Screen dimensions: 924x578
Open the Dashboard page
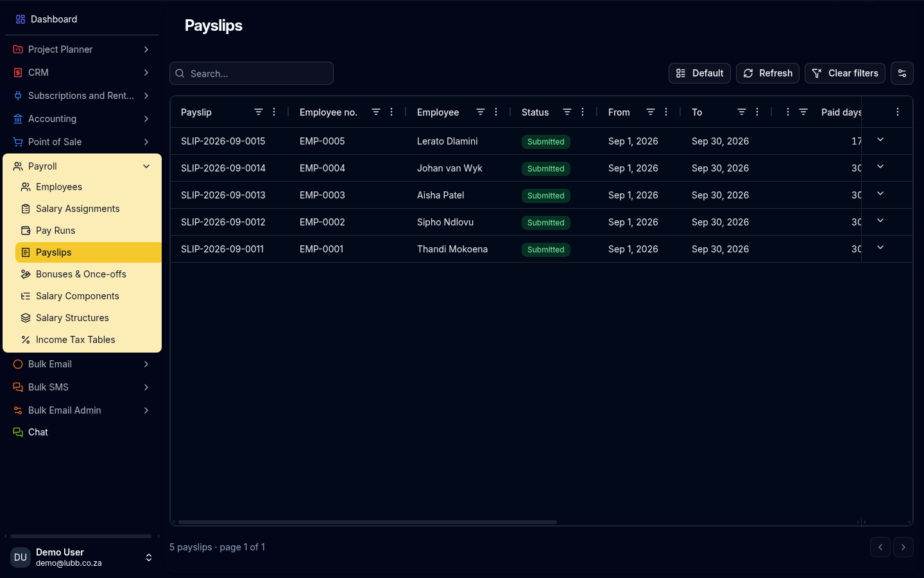(x=82, y=19)
